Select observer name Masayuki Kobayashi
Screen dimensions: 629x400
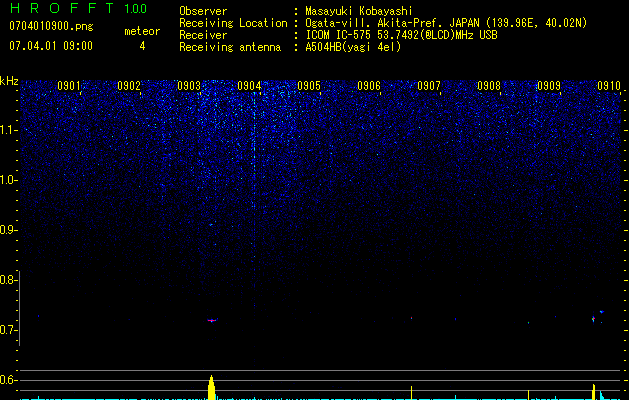(359, 11)
